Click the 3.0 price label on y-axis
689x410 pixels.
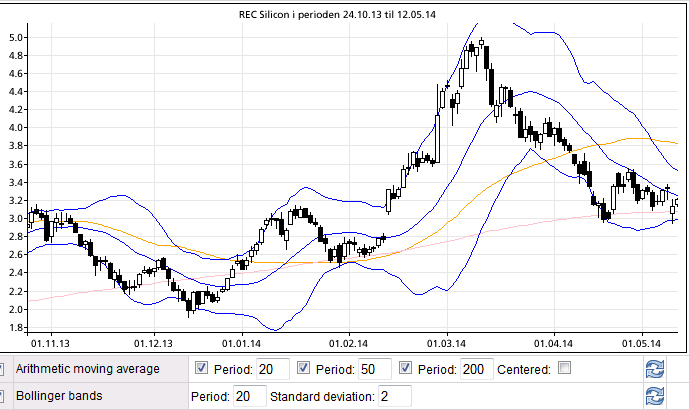[16, 218]
